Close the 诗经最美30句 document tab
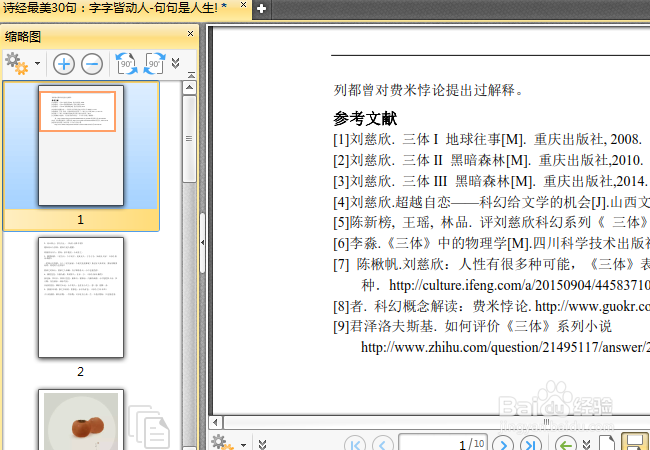 click(x=244, y=5)
